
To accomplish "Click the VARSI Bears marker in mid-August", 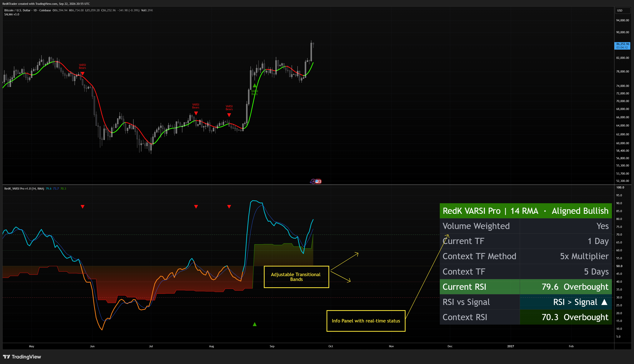I will [229, 115].
